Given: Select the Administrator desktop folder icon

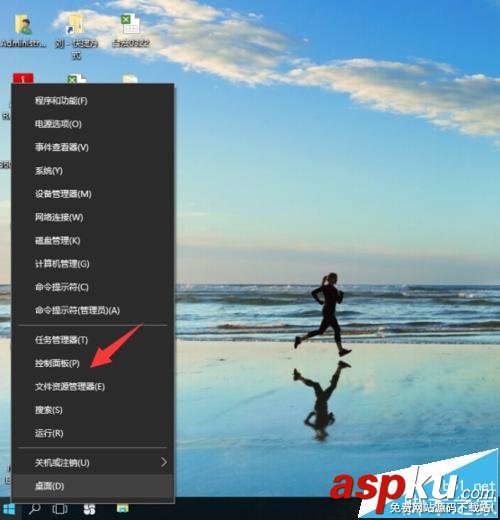Looking at the screenshot, I should [x=23, y=31].
